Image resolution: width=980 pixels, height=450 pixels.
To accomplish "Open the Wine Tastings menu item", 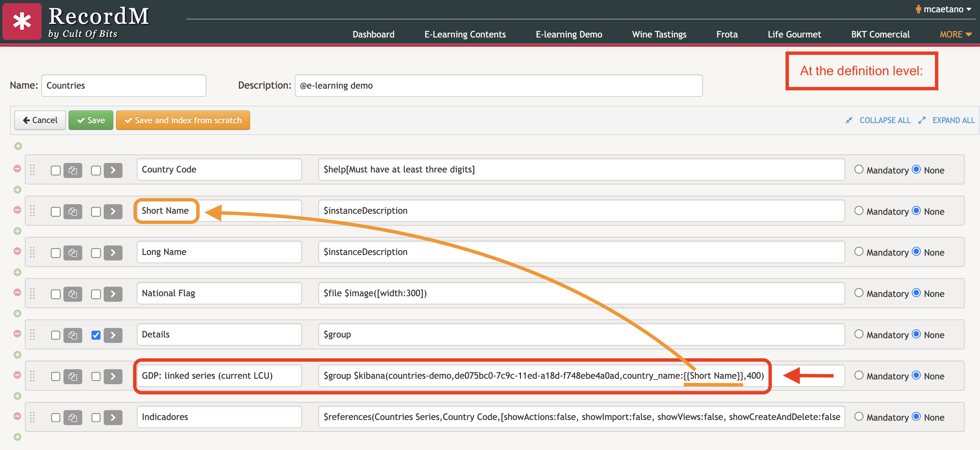I will pos(659,34).
